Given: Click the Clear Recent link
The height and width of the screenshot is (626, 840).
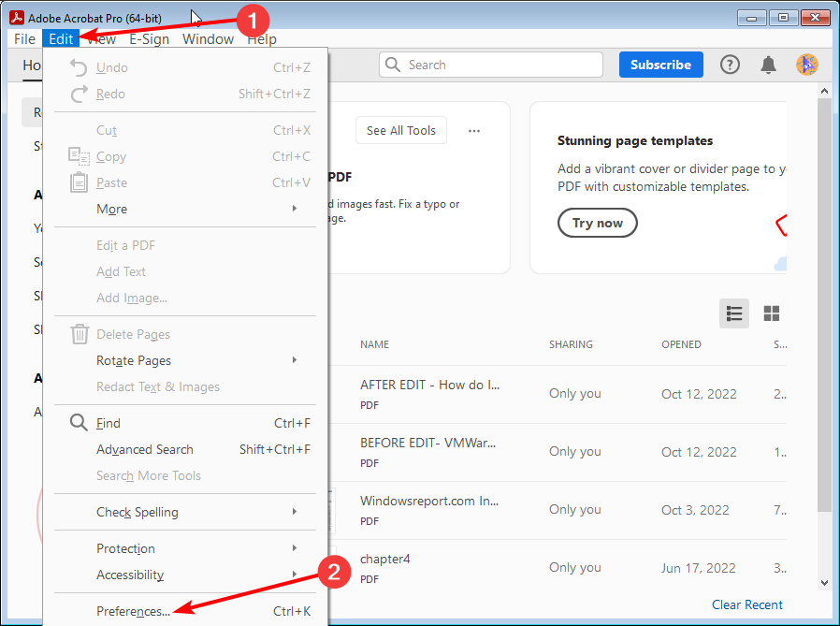Looking at the screenshot, I should (746, 604).
